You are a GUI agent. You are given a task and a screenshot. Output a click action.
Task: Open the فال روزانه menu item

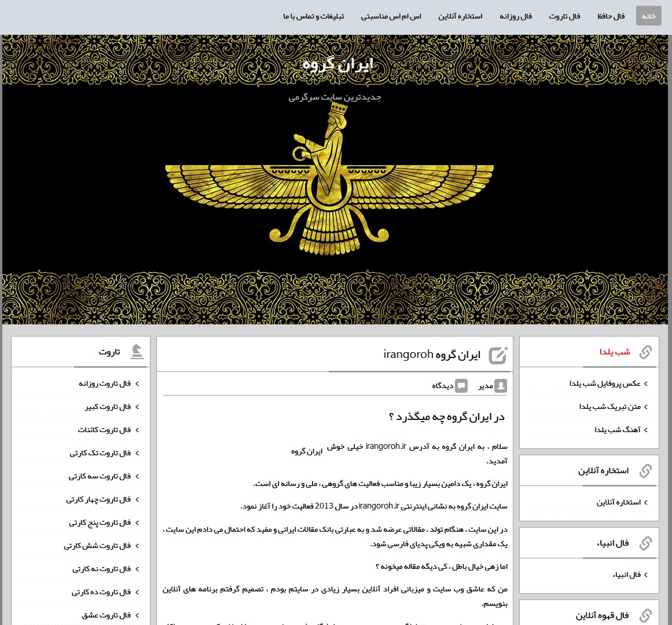coord(516,16)
